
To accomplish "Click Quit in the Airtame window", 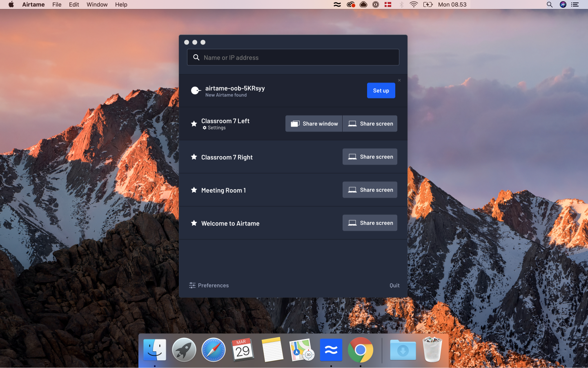I will coord(394,285).
